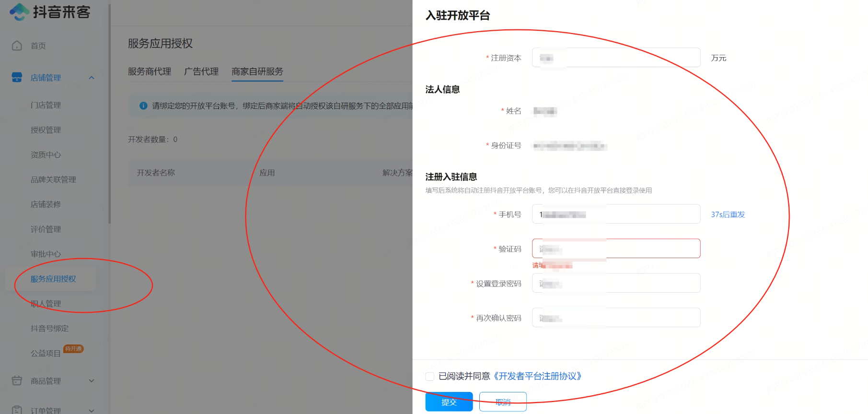Viewport: 868px width, 414px height.
Task: Click the 法人信息 section heading
Action: pos(443,89)
